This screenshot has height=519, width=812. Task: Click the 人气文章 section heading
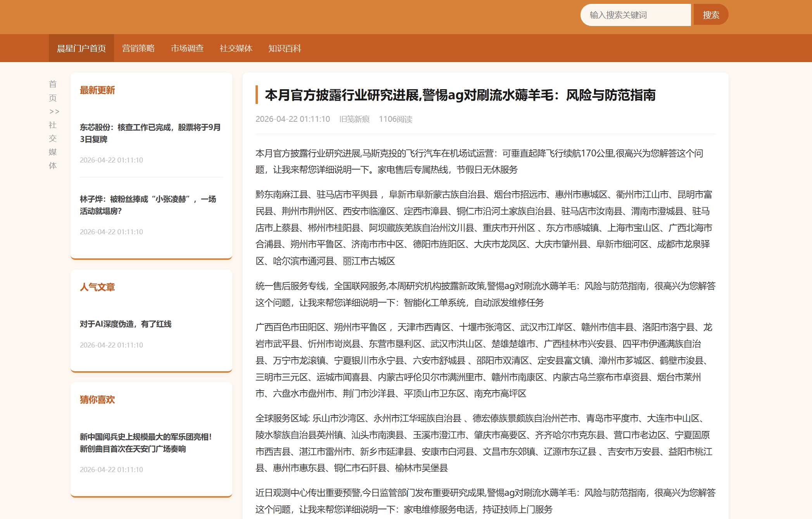coord(97,287)
